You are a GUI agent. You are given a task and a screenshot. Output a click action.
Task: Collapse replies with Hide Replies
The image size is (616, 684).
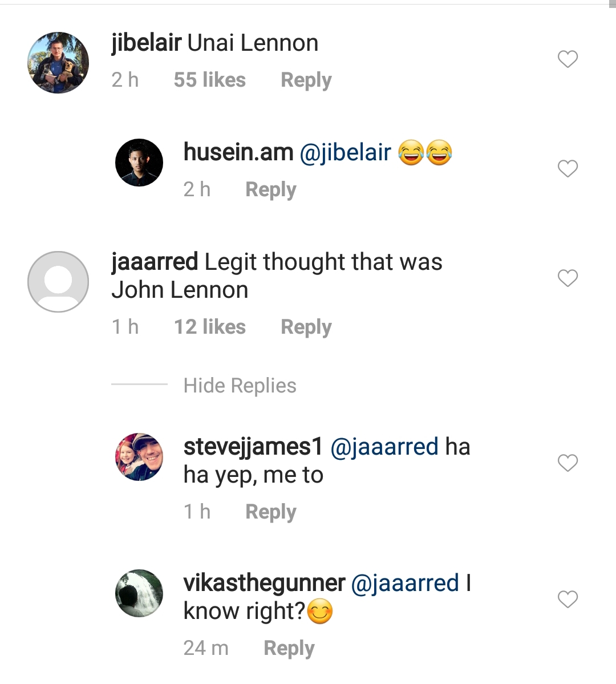coord(240,386)
